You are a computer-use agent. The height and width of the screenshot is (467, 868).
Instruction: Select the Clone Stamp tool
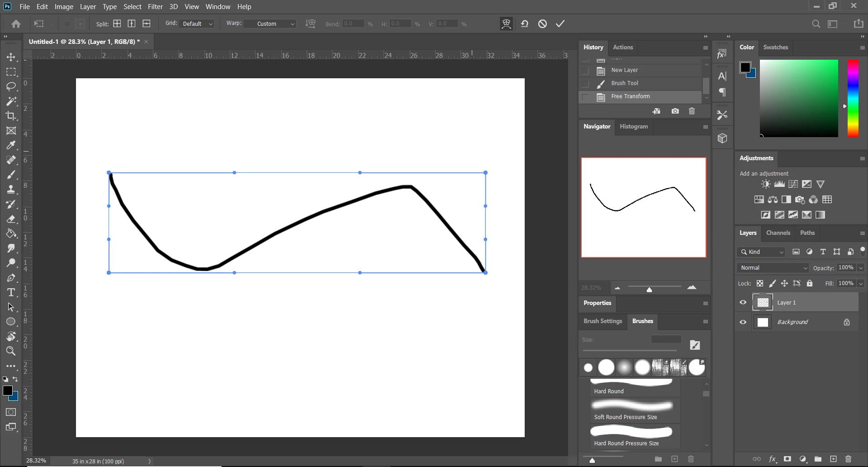click(x=11, y=190)
